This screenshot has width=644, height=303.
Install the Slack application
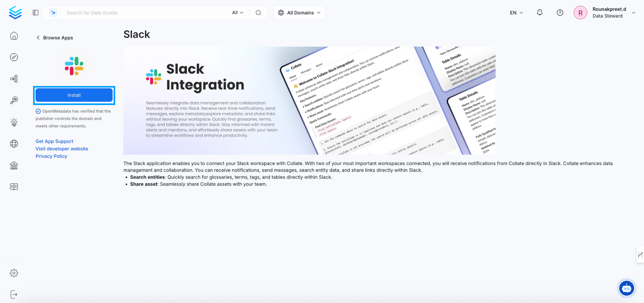point(74,95)
